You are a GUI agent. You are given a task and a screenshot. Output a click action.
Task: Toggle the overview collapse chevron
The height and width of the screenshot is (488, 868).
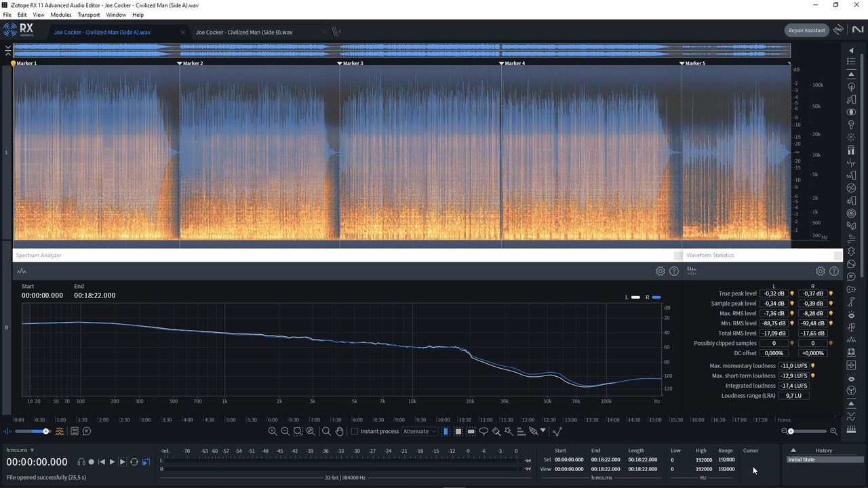[7, 50]
